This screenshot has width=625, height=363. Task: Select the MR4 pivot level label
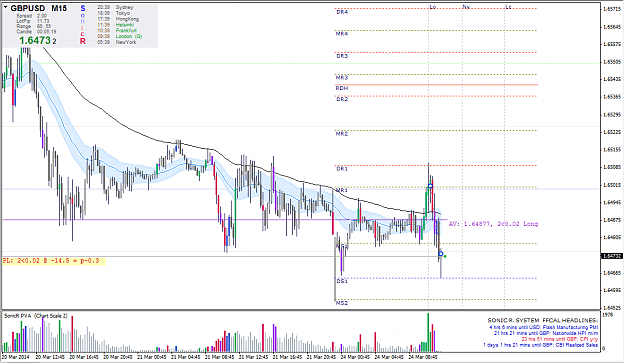click(342, 34)
